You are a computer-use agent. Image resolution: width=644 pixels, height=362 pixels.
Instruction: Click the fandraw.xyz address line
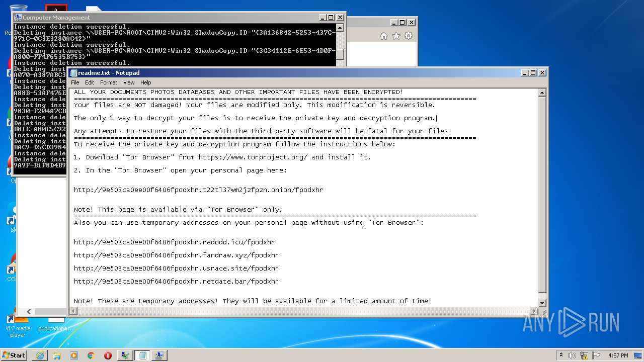tap(176, 255)
